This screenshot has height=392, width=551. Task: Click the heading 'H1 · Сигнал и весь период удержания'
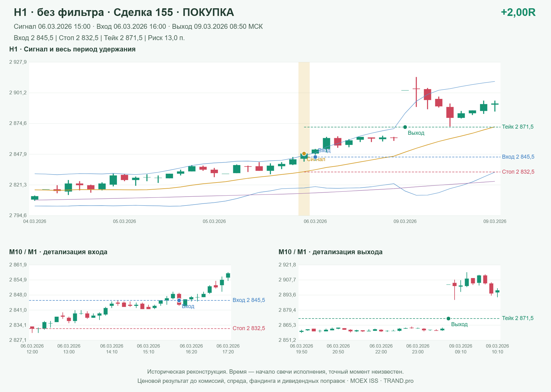pos(72,49)
